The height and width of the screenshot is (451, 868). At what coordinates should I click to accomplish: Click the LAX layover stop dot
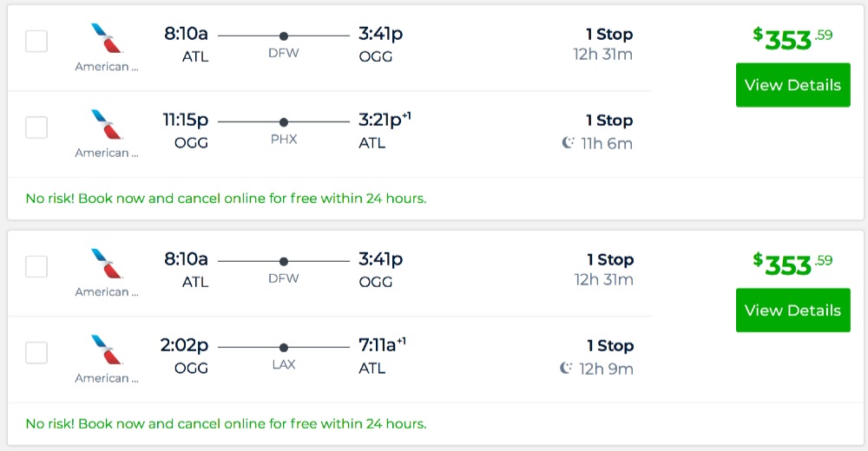coord(284,348)
